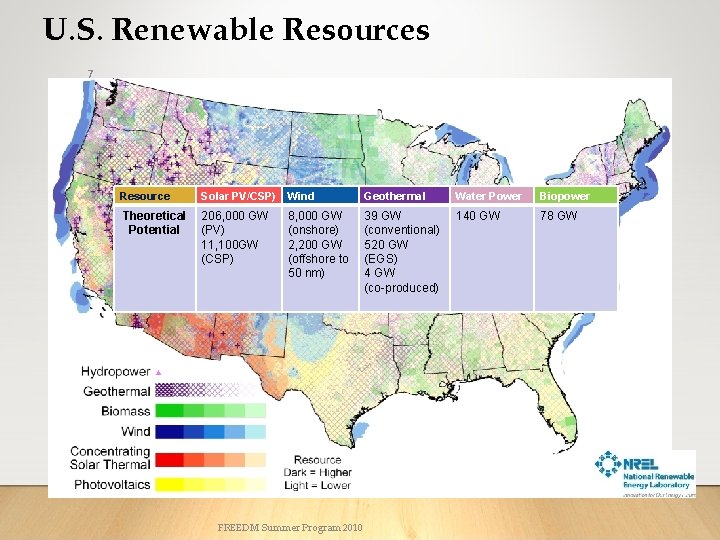The height and width of the screenshot is (540, 720).
Task: Click 'National Renewable Energy Laboratory' text
Action: (x=658, y=480)
